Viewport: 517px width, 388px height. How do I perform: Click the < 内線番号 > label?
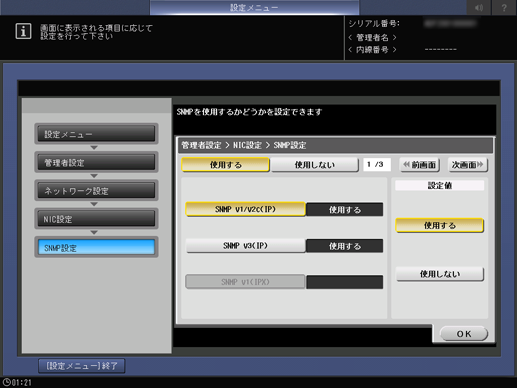click(372, 50)
